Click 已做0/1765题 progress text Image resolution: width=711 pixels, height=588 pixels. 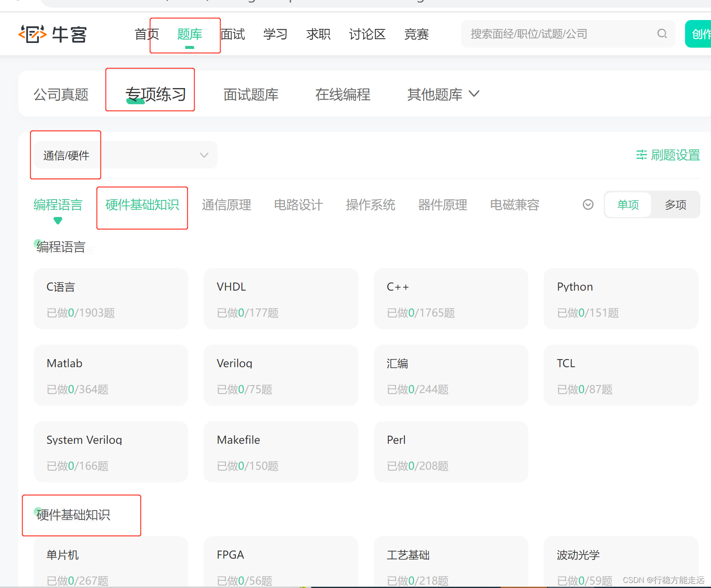pyautogui.click(x=421, y=313)
